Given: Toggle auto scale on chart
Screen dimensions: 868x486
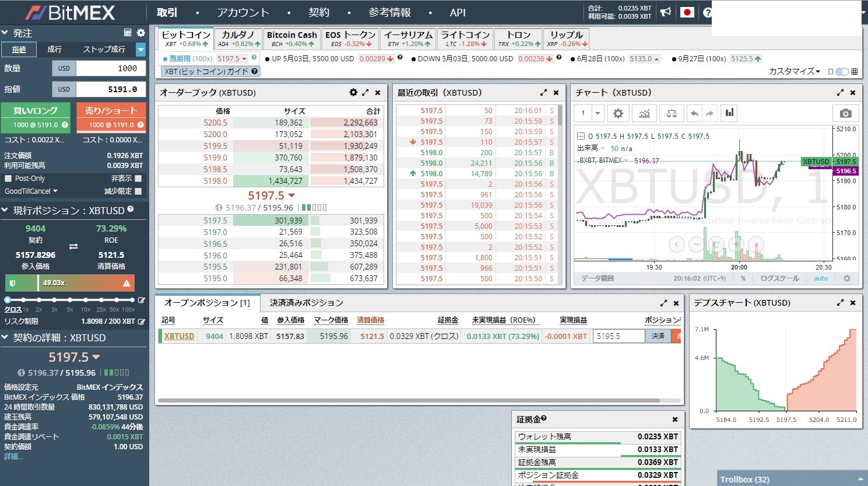Looking at the screenshot, I should coord(821,278).
